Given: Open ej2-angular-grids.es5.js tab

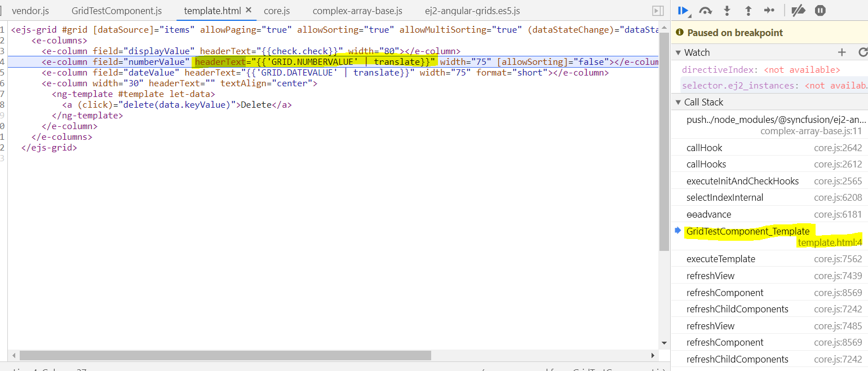Looking at the screenshot, I should coord(472,11).
